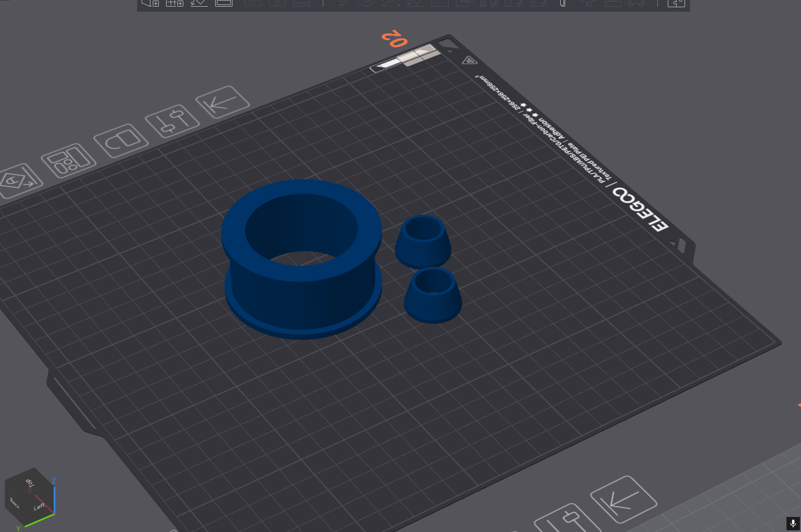Open plate 02's settings sliders icon
Screen dimensions: 801x532
(x=172, y=121)
